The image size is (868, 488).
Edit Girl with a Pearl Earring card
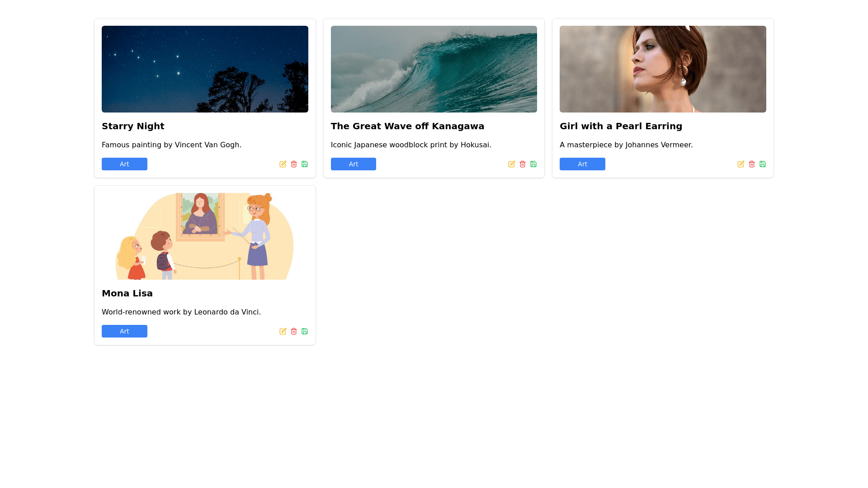741,164
